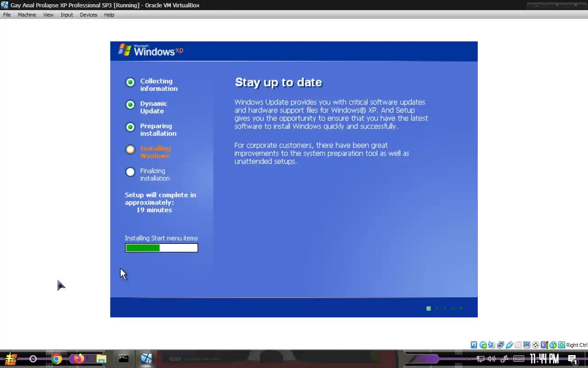Click the keyboard capture arrow icon

coord(561,345)
